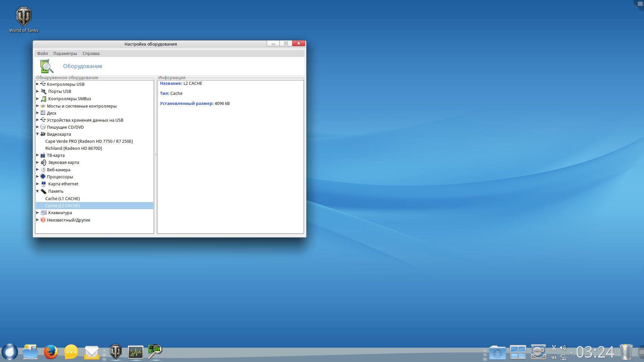644x362 pixels.
Task: Click the yellow chat bubble taskbar icon
Action: [x=71, y=352]
